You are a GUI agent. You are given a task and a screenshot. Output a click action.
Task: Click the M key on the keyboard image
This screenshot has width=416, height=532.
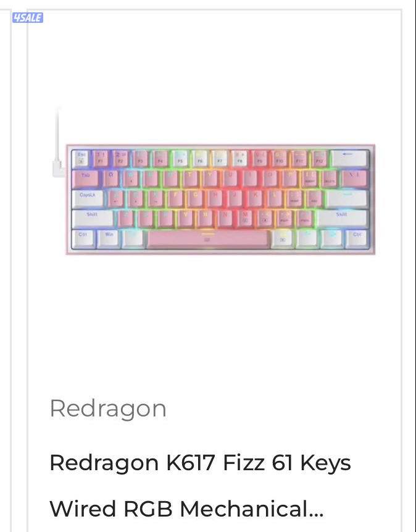pyautogui.click(x=245, y=219)
